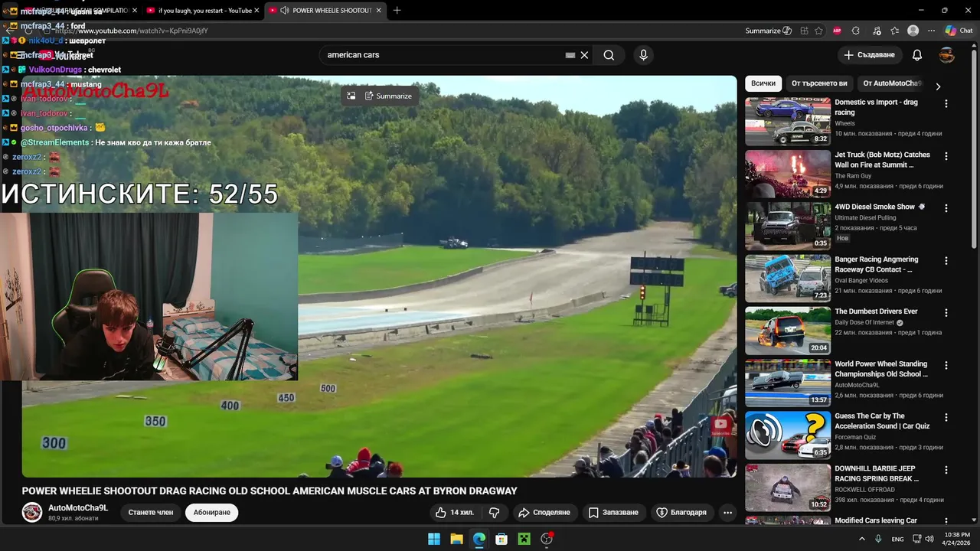The height and width of the screenshot is (551, 980).
Task: Switch to the POWER WHEELIE SHOOTOUT browser tab
Action: coord(325,11)
